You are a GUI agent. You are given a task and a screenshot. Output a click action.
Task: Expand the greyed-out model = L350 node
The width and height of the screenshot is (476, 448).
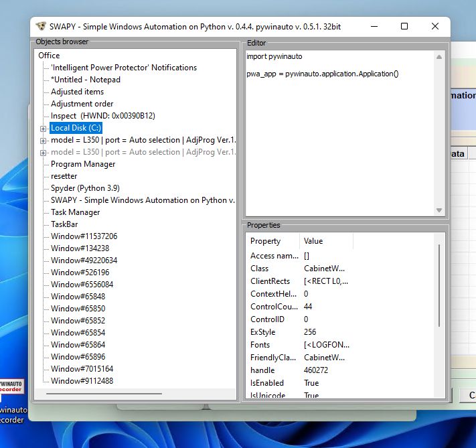pyautogui.click(x=43, y=153)
